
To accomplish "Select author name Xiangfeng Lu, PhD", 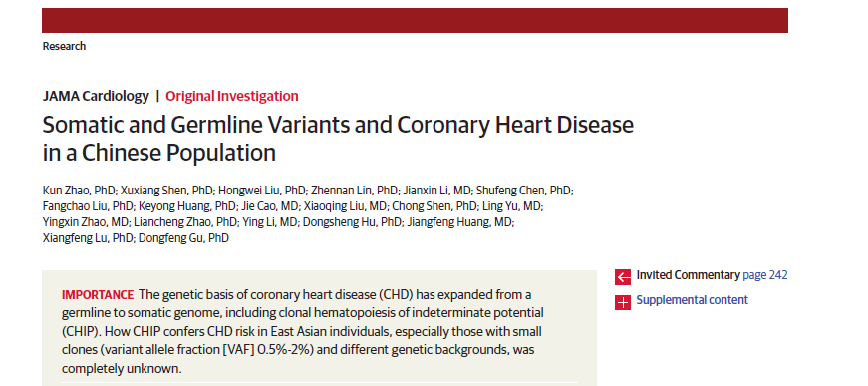I will pos(88,238).
